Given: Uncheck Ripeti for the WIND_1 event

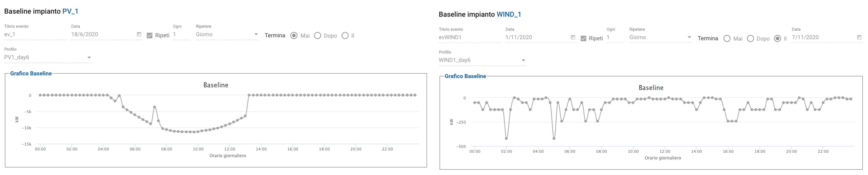Looking at the screenshot, I should [583, 38].
